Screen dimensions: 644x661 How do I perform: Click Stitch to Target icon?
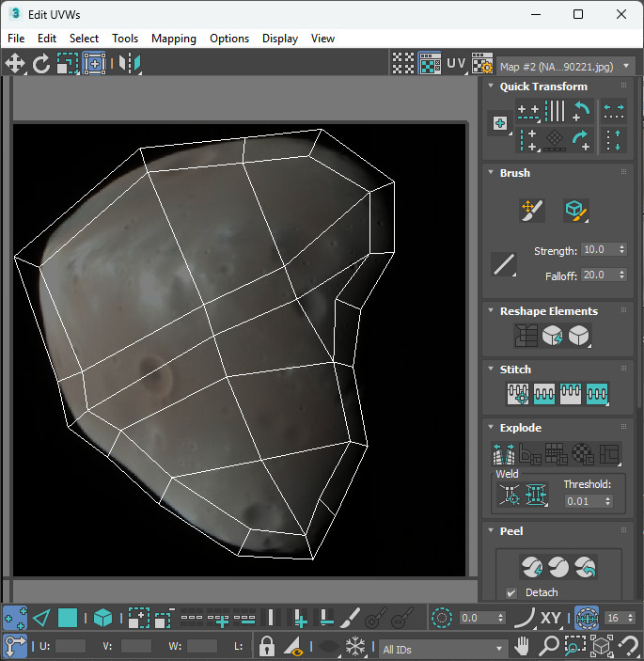click(x=518, y=394)
